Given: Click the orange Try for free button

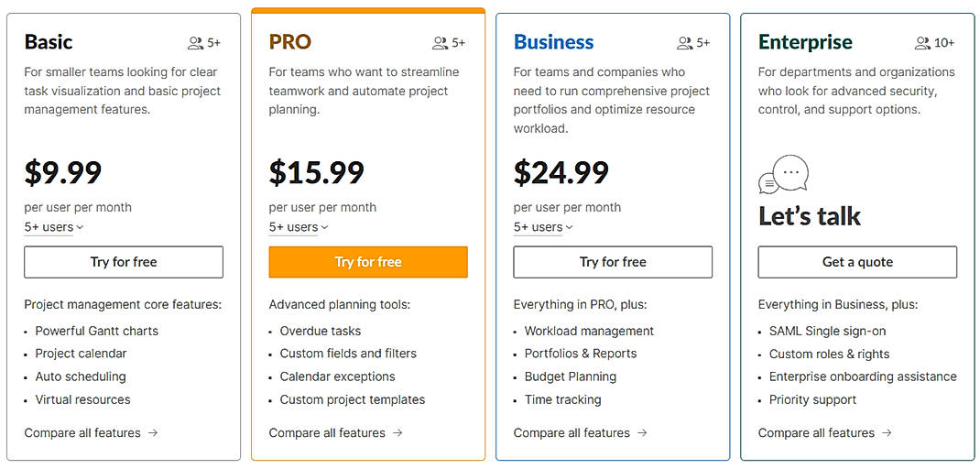Looking at the screenshot, I should (x=368, y=262).
